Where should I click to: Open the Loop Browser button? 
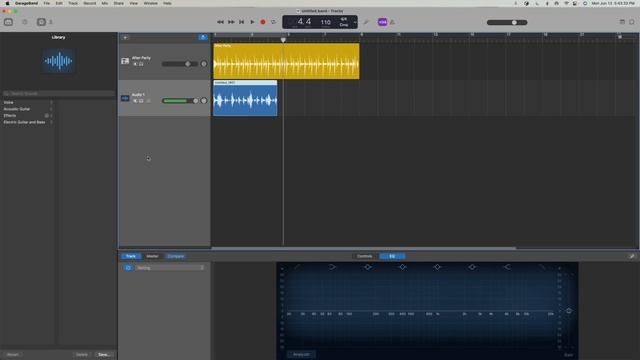(632, 22)
